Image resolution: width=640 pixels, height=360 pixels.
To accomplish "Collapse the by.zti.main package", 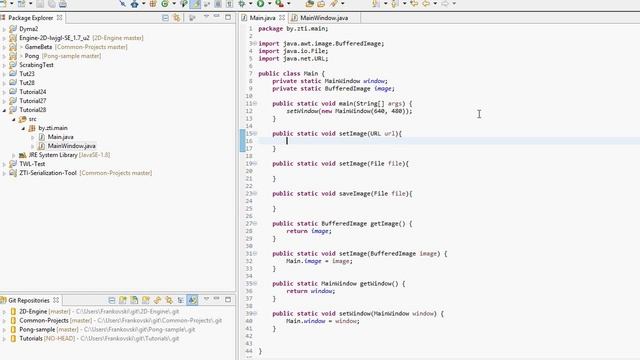I will (23, 128).
